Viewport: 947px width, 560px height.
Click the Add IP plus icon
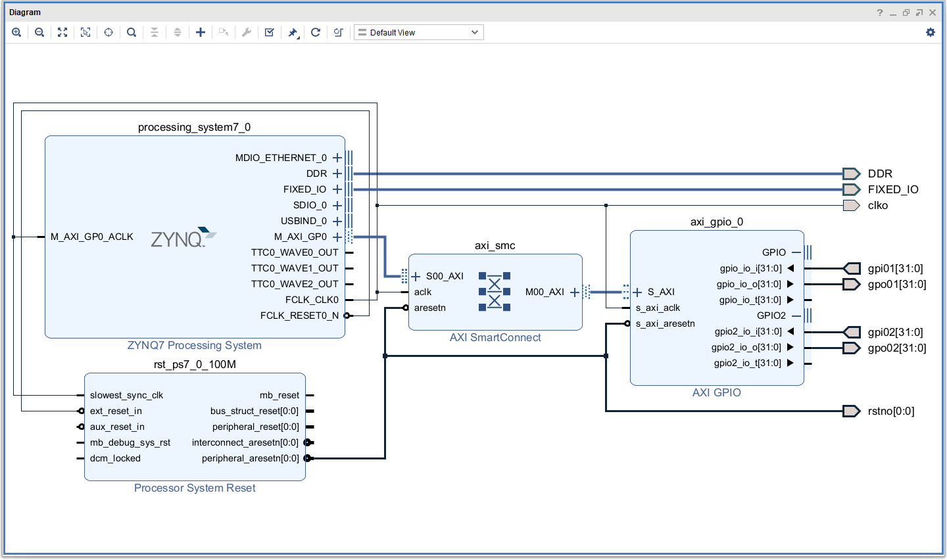201,32
